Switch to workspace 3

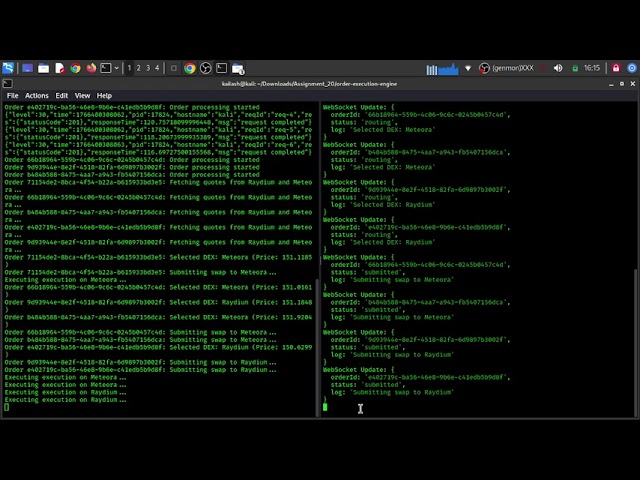click(148, 68)
